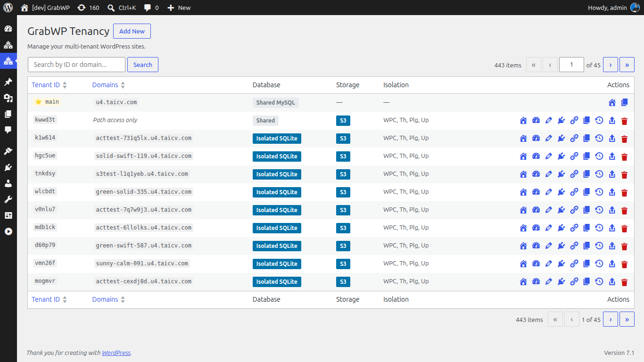Screen dimensions: 644x362
Task: Export tenant mdb1ck with upload icon
Action: pos(612,228)
